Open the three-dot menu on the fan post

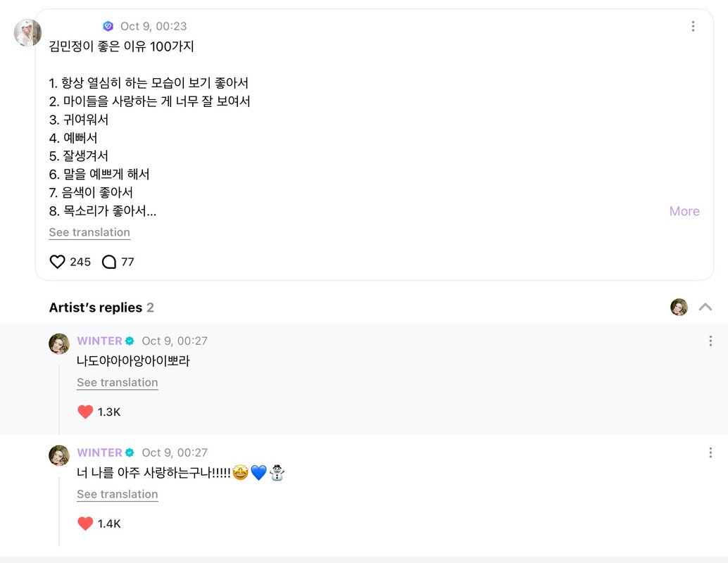tap(693, 26)
